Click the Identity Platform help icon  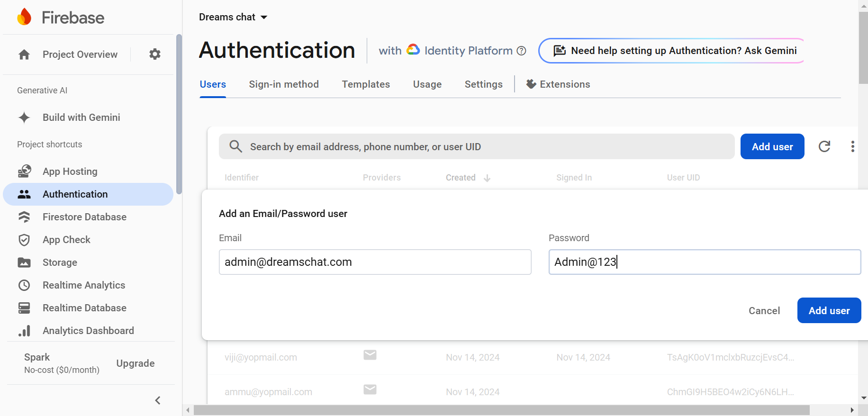[x=521, y=51]
